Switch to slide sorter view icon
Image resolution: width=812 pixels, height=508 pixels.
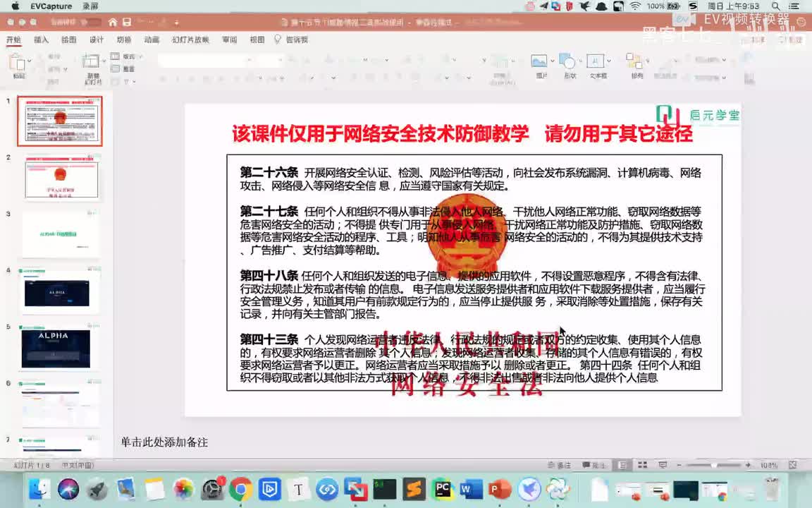(643, 465)
